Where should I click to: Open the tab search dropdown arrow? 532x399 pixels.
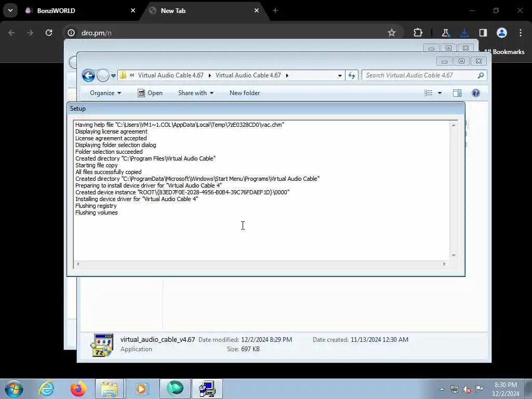10,10
